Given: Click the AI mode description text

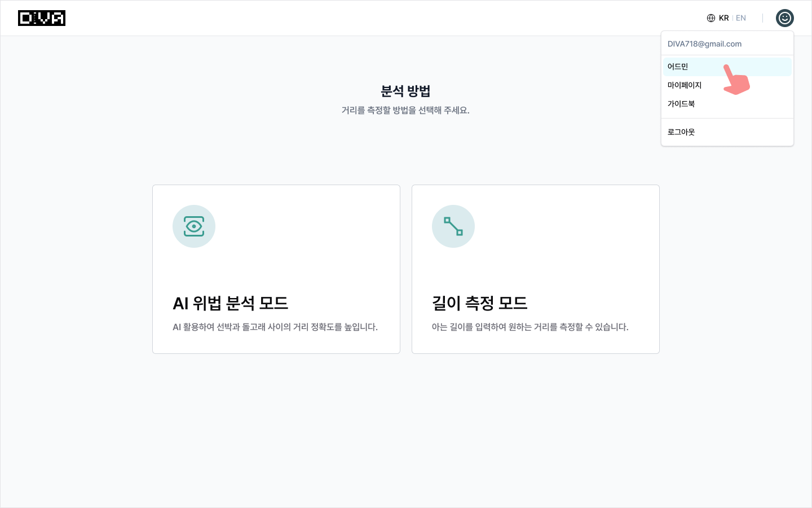Looking at the screenshot, I should tap(275, 327).
